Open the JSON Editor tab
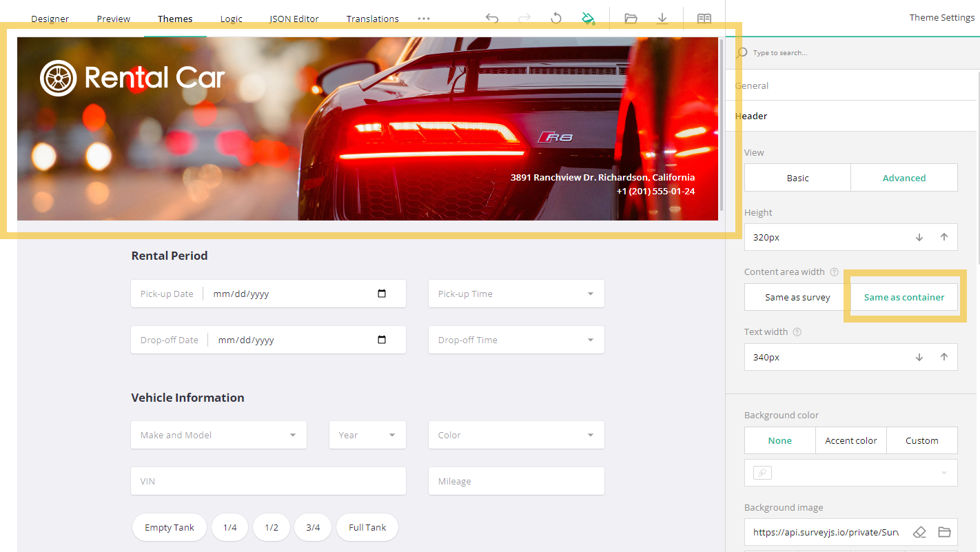 tap(294, 19)
